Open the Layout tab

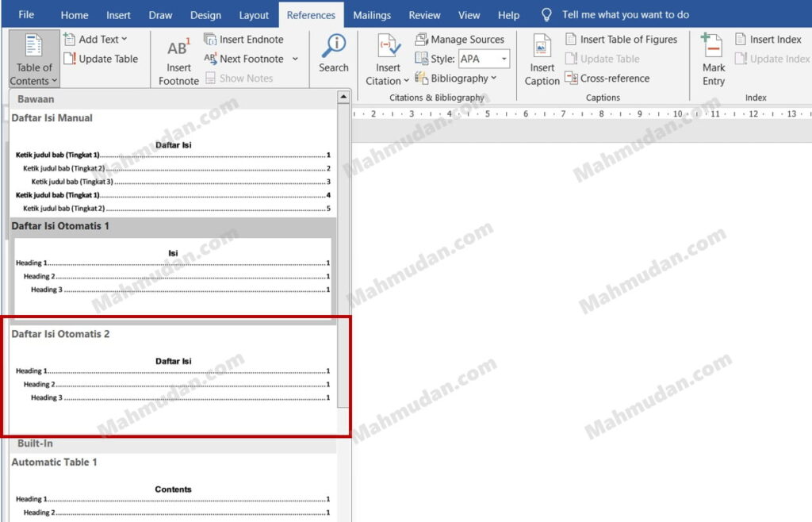(254, 15)
